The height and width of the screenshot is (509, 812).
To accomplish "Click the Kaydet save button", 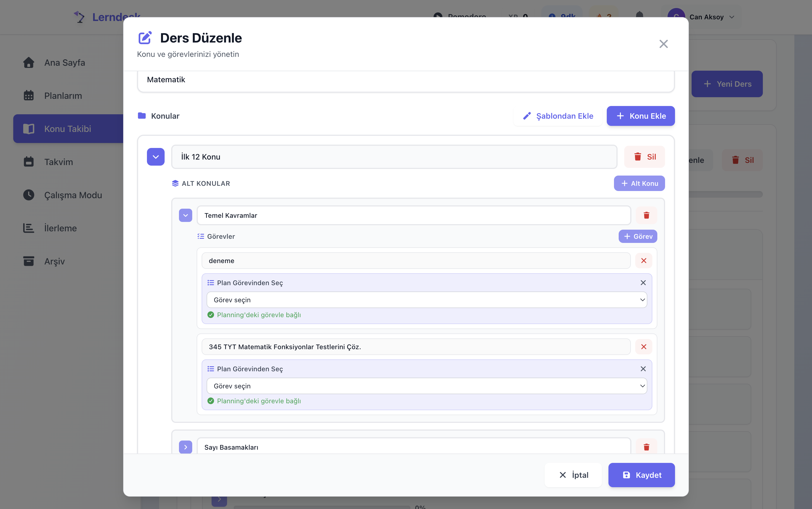I will 641,475.
